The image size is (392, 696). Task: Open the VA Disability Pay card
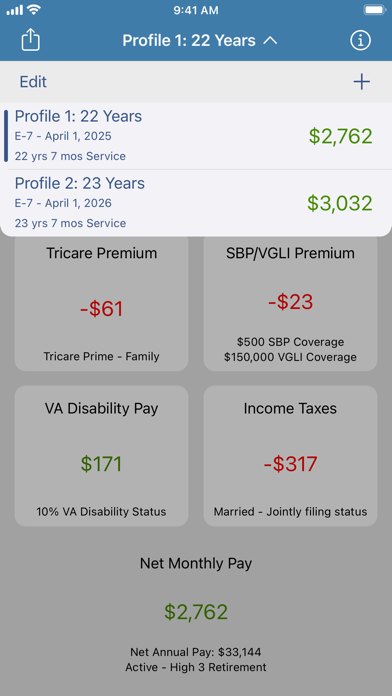pyautogui.click(x=102, y=456)
